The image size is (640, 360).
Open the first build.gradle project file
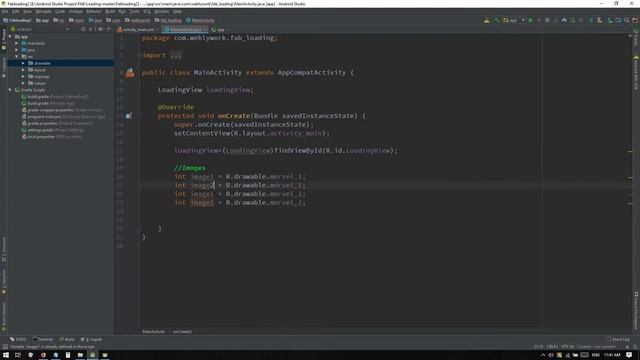point(55,97)
